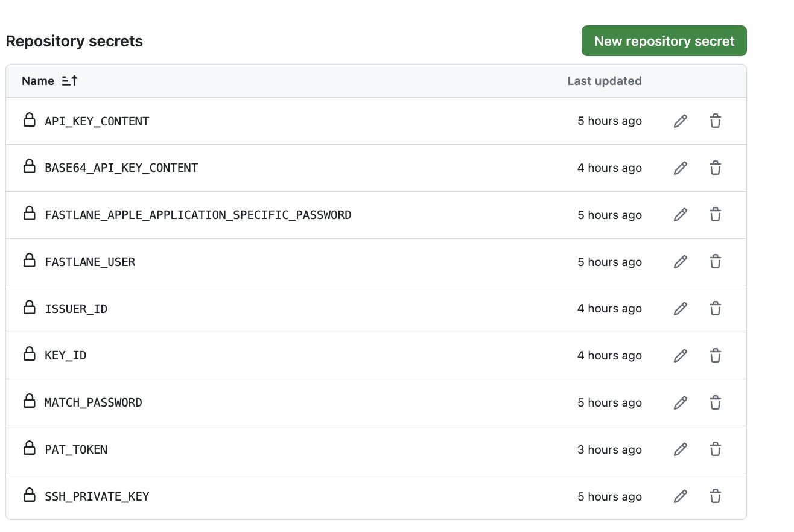Edit the API_KEY_CONTENT secret with the pencil icon
This screenshot has height=532, width=794.
point(681,121)
